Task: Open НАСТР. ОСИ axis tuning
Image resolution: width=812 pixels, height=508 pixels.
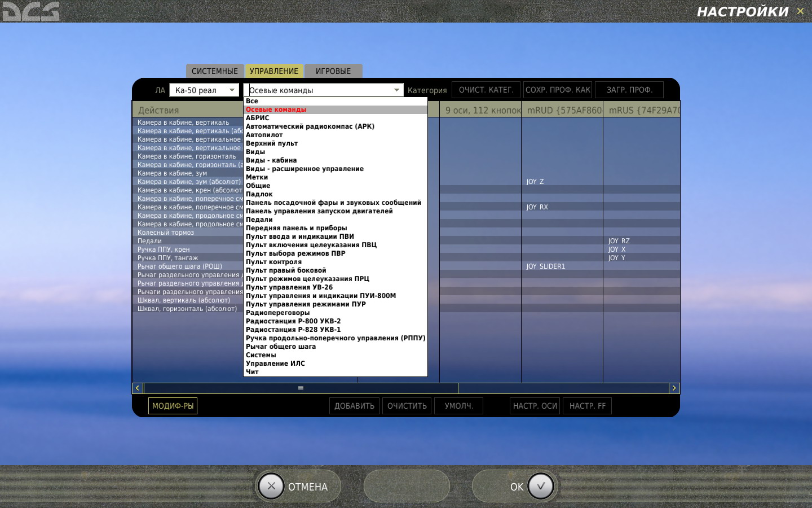Action: (535, 406)
